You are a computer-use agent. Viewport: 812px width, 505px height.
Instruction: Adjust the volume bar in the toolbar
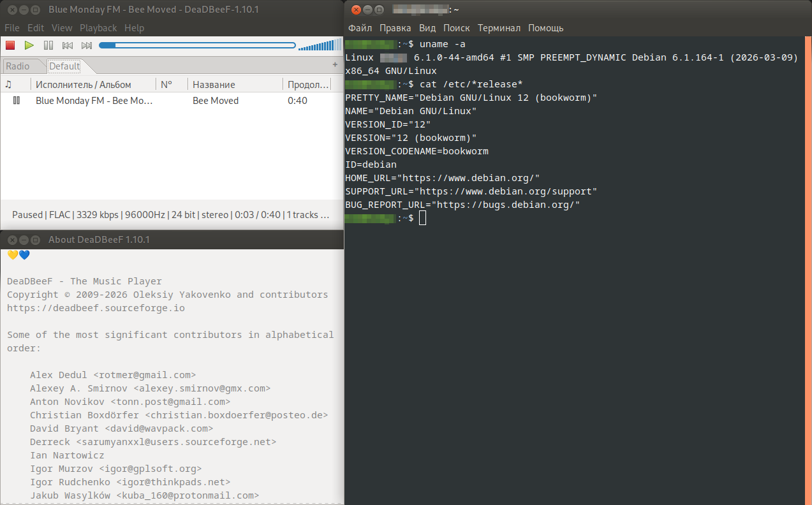[x=319, y=45]
